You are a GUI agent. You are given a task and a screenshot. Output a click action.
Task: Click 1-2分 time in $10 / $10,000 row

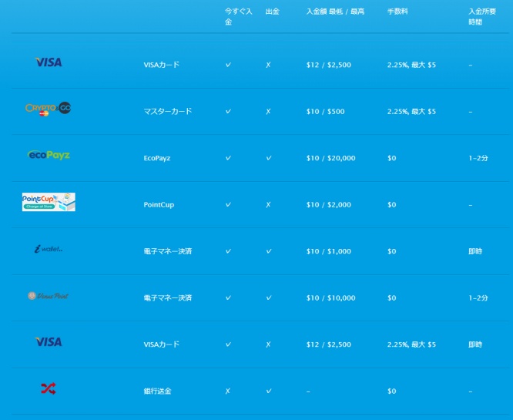(478, 298)
